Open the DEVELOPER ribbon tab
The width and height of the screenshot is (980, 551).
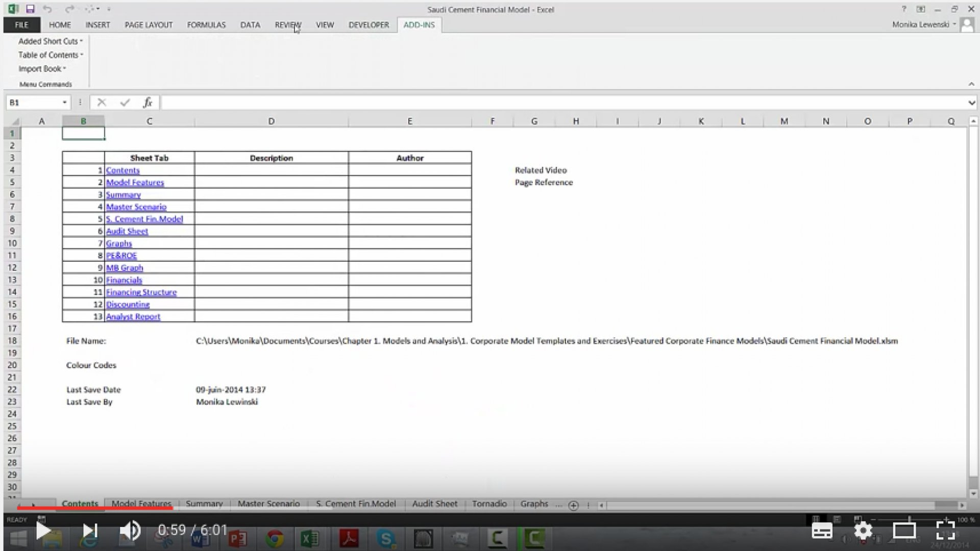click(369, 24)
